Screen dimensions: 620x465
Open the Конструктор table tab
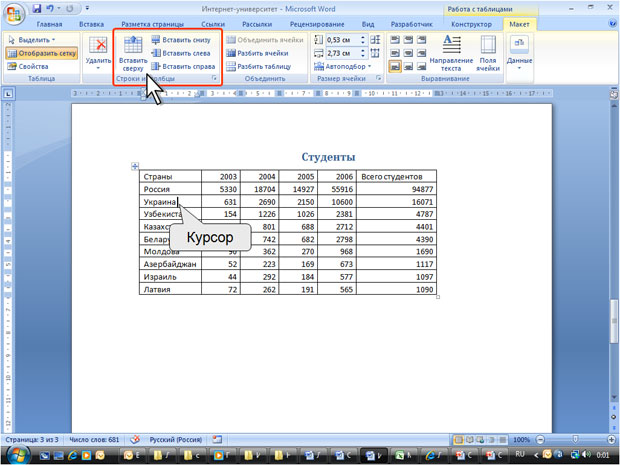click(470, 23)
